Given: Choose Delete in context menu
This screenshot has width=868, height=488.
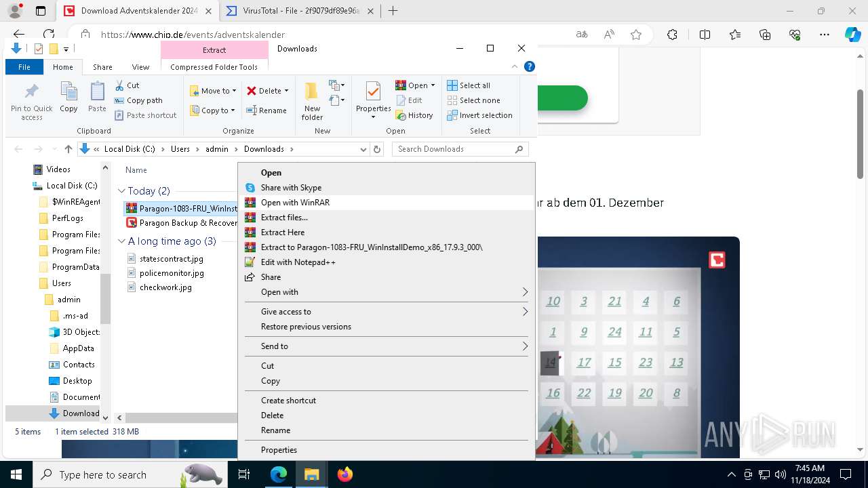Looking at the screenshot, I should coord(388,415).
